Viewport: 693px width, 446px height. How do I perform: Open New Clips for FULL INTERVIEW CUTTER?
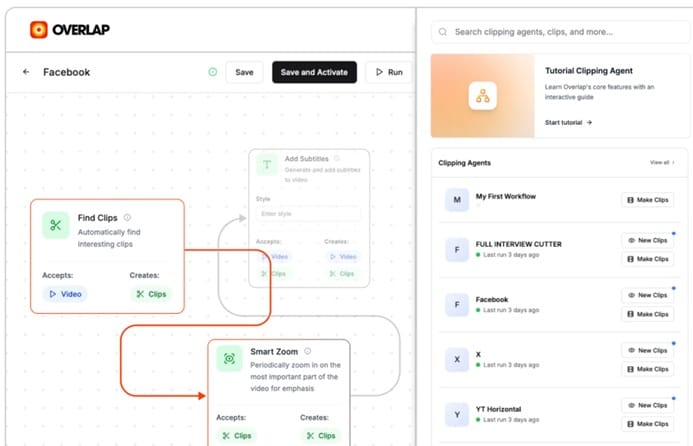(647, 240)
